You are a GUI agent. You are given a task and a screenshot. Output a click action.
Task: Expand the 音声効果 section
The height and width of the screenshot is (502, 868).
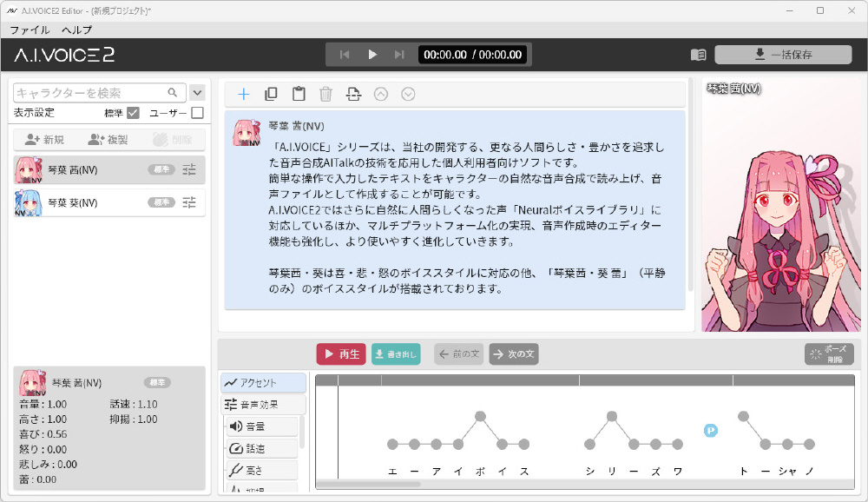(x=263, y=404)
